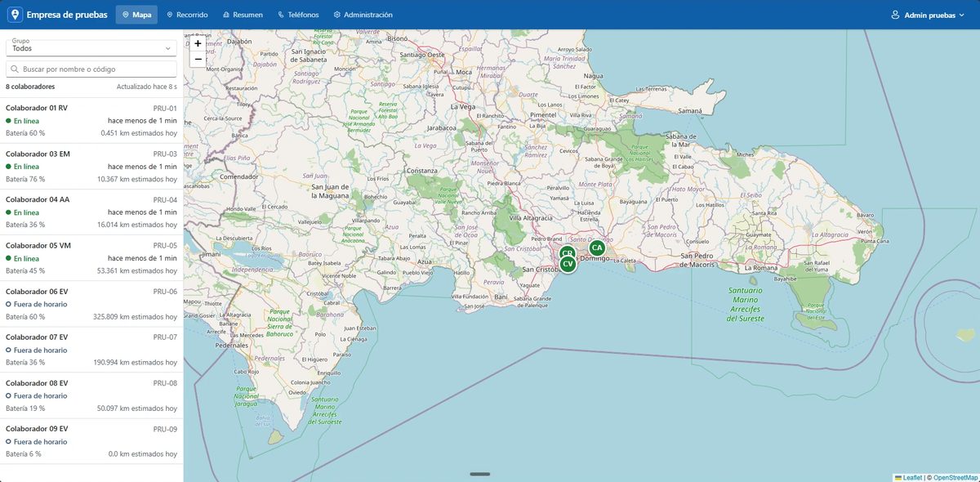Open the Administración tab
The image size is (980, 482).
tap(363, 15)
